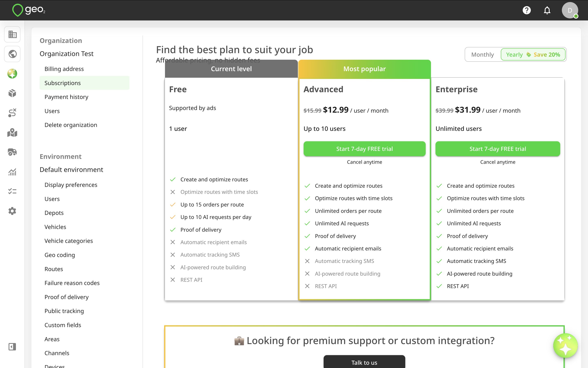Open the package box icon in sidebar
Image resolution: width=588 pixels, height=368 pixels.
point(12,93)
